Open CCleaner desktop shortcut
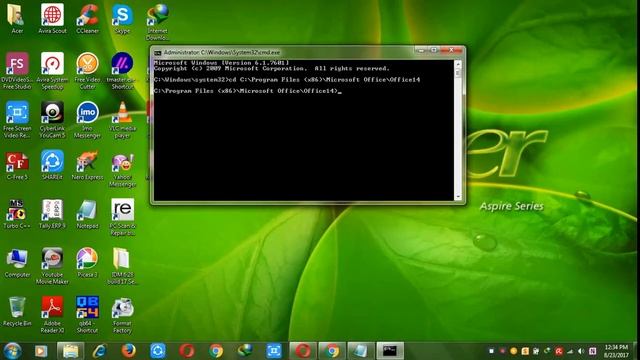Viewport: 640px width, 360px height. (x=87, y=19)
